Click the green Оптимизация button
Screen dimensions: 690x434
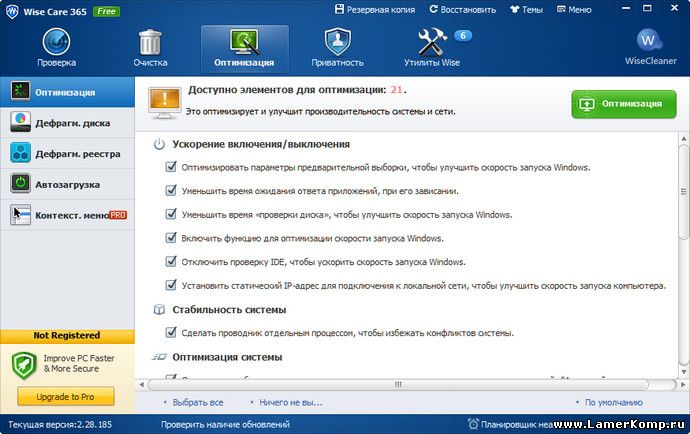(624, 104)
